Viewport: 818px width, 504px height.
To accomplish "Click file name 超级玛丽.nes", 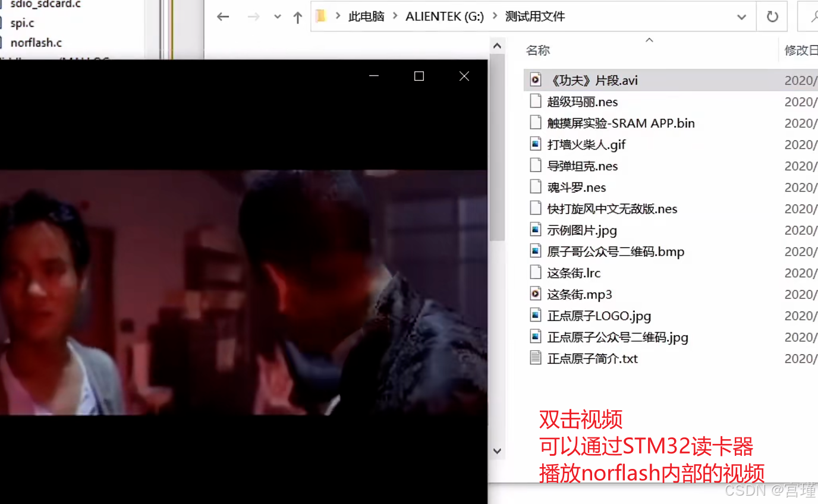I will [583, 102].
